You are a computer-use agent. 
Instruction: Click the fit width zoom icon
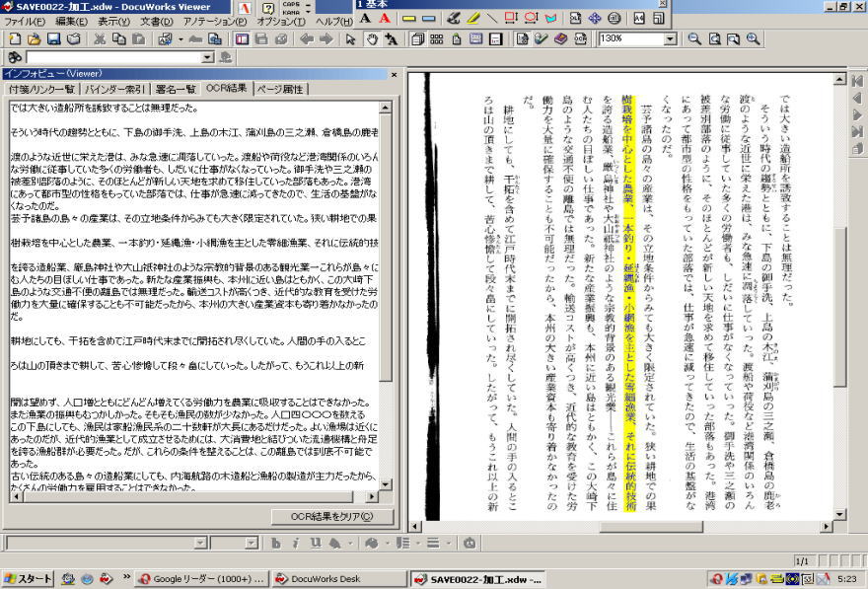733,38
